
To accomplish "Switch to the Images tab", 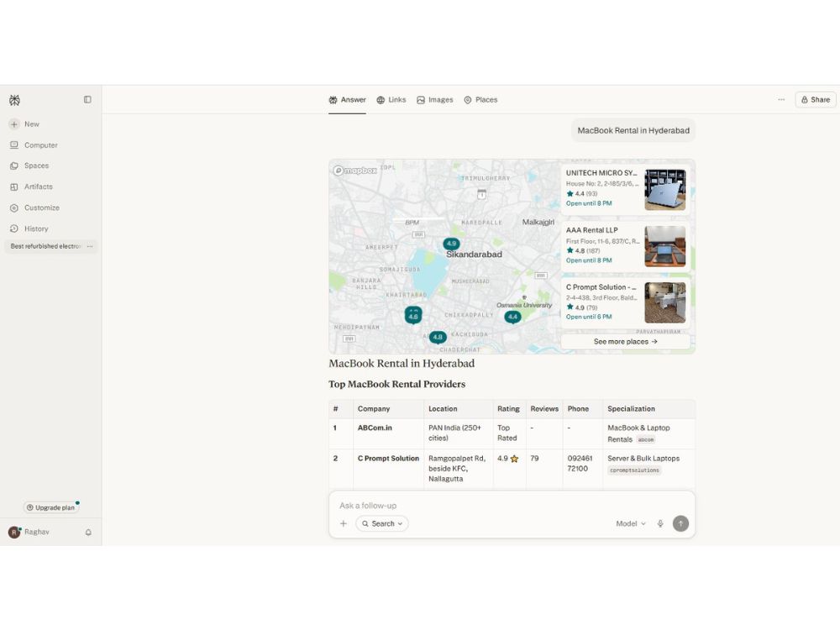I will click(435, 100).
